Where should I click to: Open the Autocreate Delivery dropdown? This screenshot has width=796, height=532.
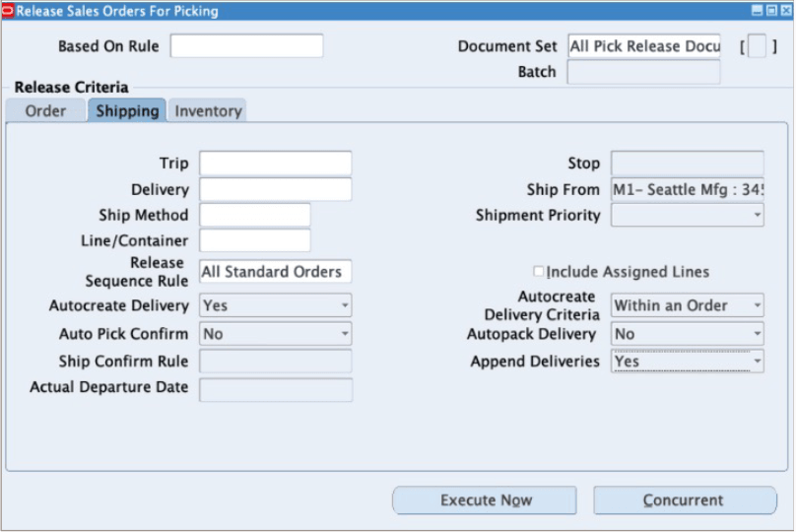[275, 305]
